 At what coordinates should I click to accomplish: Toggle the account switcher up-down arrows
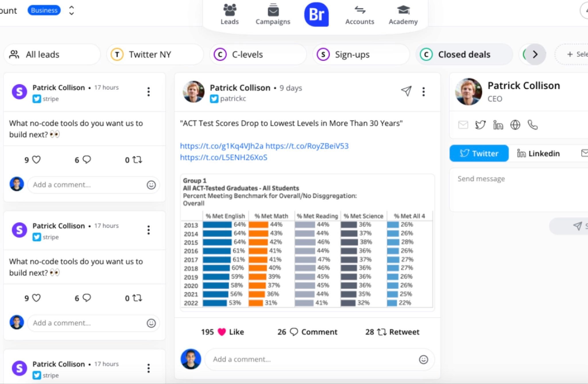(71, 10)
